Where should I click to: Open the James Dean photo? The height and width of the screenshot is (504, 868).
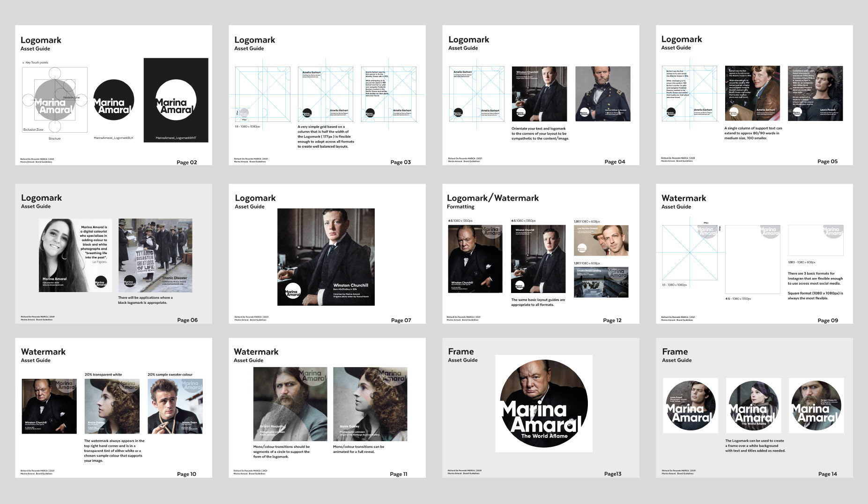coord(175,406)
